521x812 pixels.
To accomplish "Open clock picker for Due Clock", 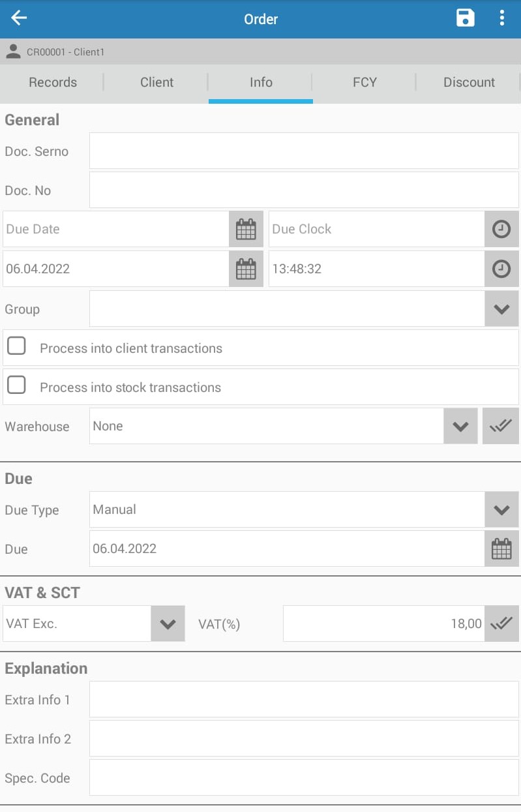I will (x=501, y=229).
